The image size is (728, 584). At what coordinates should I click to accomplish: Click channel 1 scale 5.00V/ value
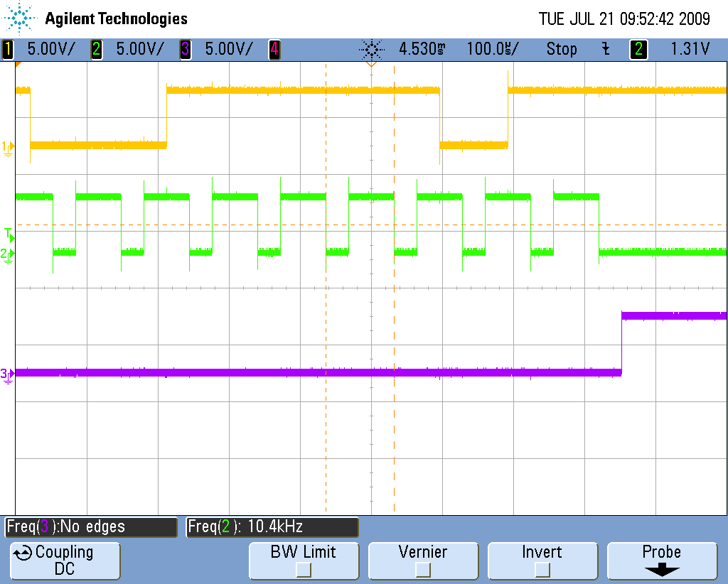51,49
